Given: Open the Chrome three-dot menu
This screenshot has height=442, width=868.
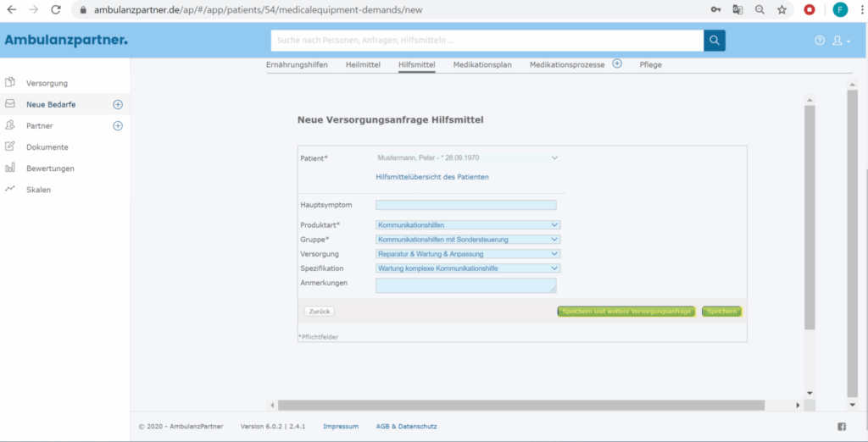Looking at the screenshot, I should pos(860,10).
